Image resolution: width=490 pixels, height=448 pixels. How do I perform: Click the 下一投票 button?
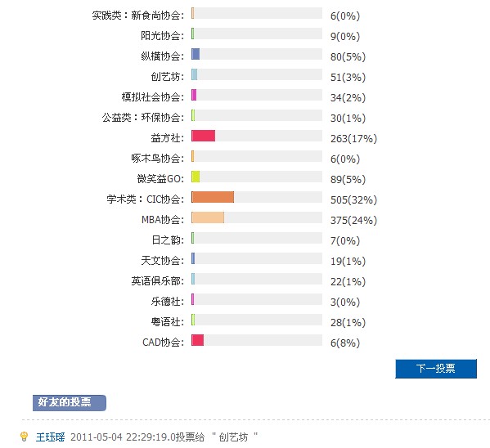point(436,369)
